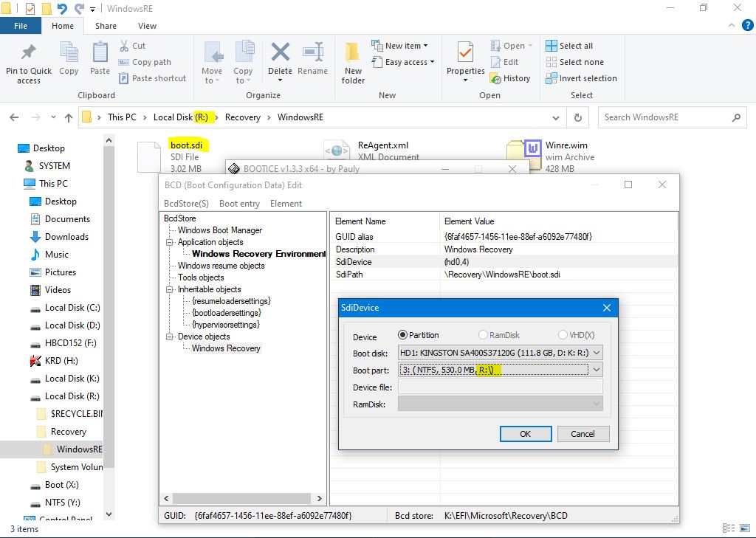Click the BCD tree horizontal scrollbar
The height and width of the screenshot is (538, 756).
(238, 499)
